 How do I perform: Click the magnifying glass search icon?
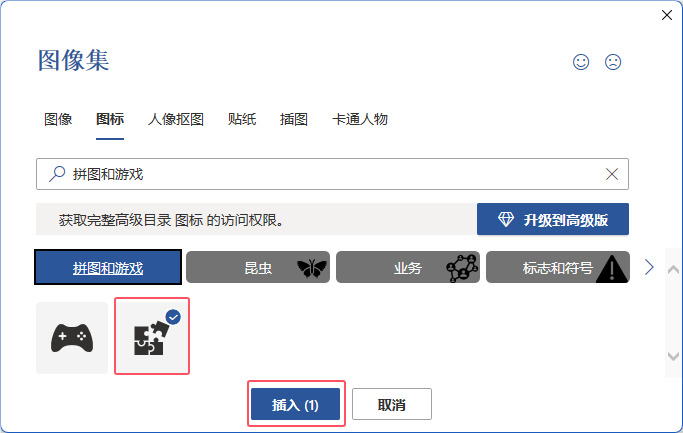click(x=57, y=174)
